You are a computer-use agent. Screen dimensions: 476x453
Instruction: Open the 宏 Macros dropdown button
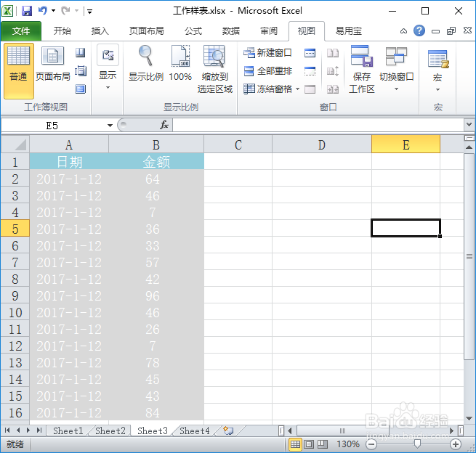click(437, 71)
